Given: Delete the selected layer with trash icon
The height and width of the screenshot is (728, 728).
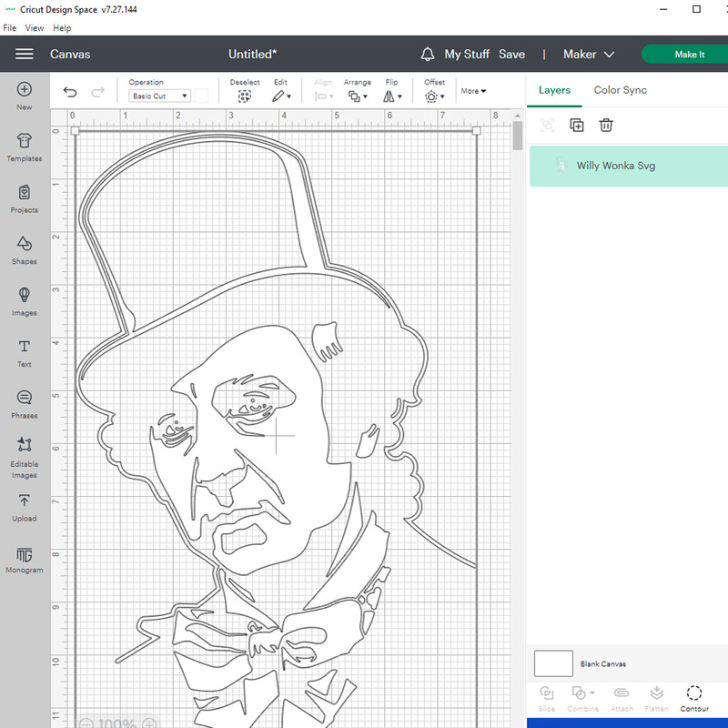Looking at the screenshot, I should click(x=606, y=126).
